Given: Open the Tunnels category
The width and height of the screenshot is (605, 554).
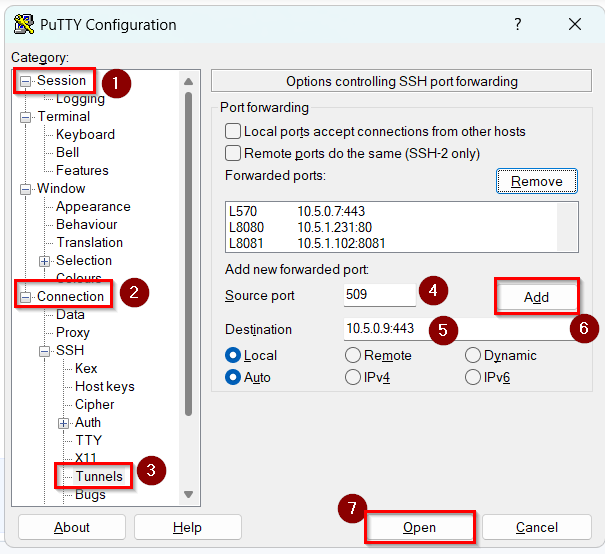Looking at the screenshot, I should (99, 476).
